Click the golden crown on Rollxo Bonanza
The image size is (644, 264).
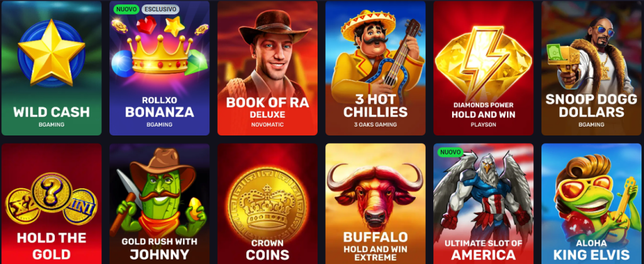tap(159, 55)
